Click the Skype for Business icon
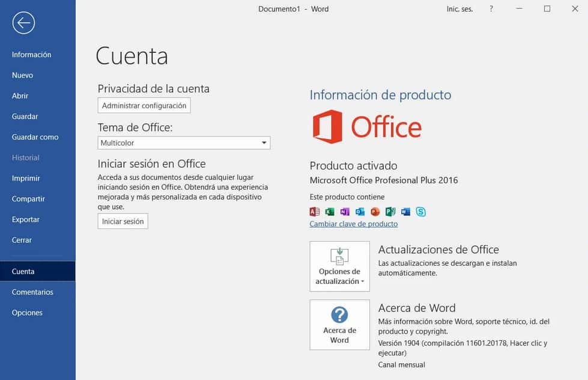Viewport: 588px width, 380px height. pyautogui.click(x=420, y=212)
